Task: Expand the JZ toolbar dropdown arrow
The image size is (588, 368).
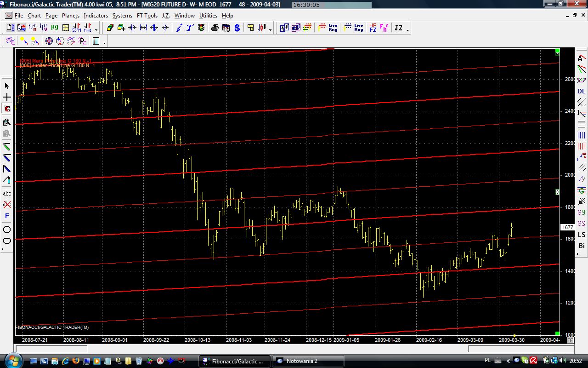Action: 407,29
